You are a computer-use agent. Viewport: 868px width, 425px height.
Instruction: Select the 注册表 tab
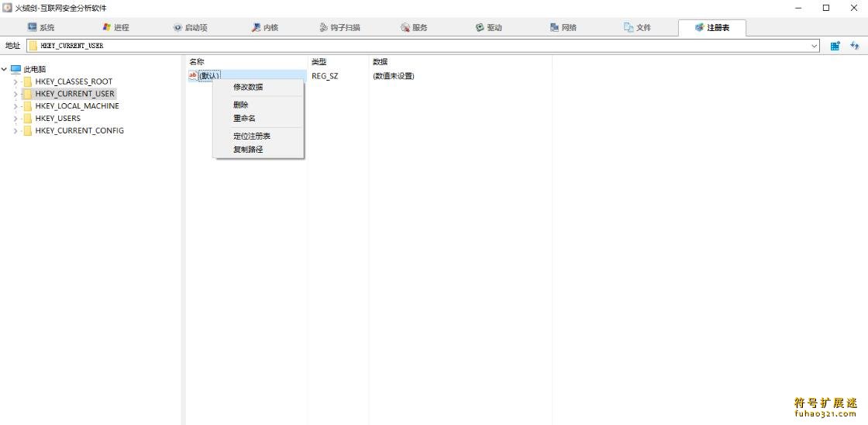tap(712, 27)
